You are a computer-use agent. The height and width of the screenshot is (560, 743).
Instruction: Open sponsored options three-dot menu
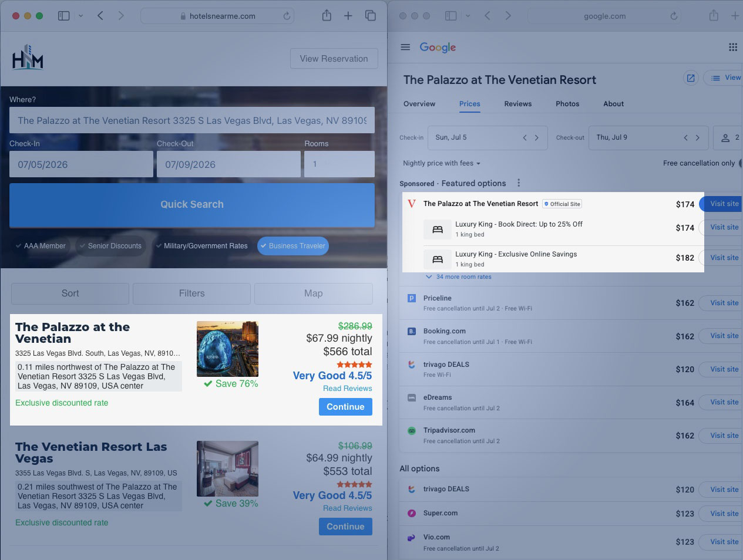pos(519,183)
